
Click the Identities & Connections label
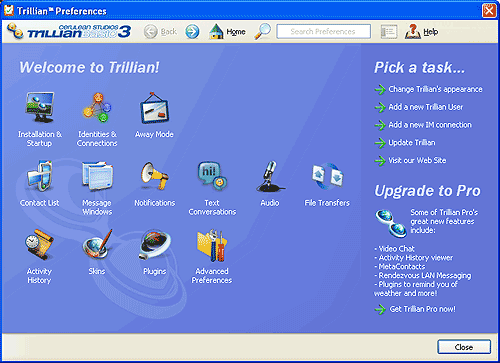(97, 139)
